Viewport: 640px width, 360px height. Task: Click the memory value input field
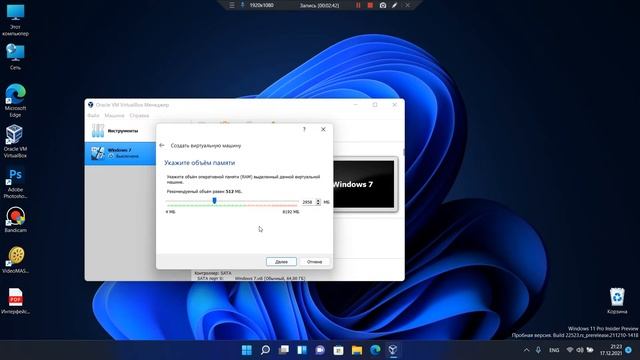308,202
